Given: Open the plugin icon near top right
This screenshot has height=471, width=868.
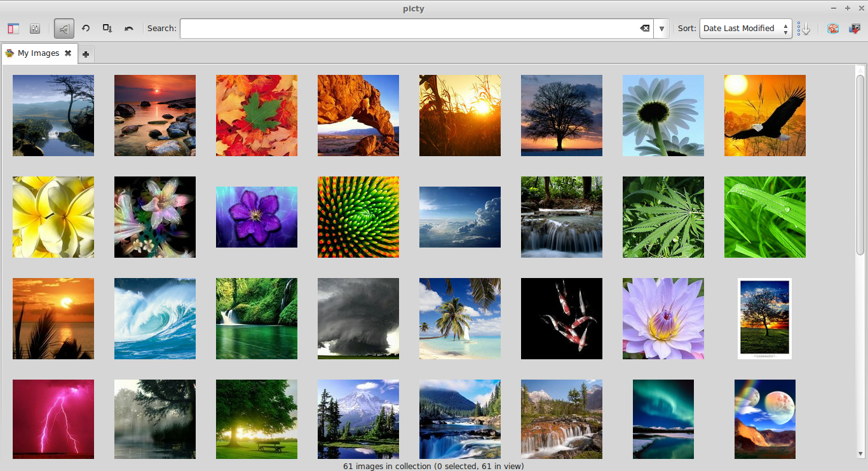Looking at the screenshot, I should pyautogui.click(x=833, y=28).
